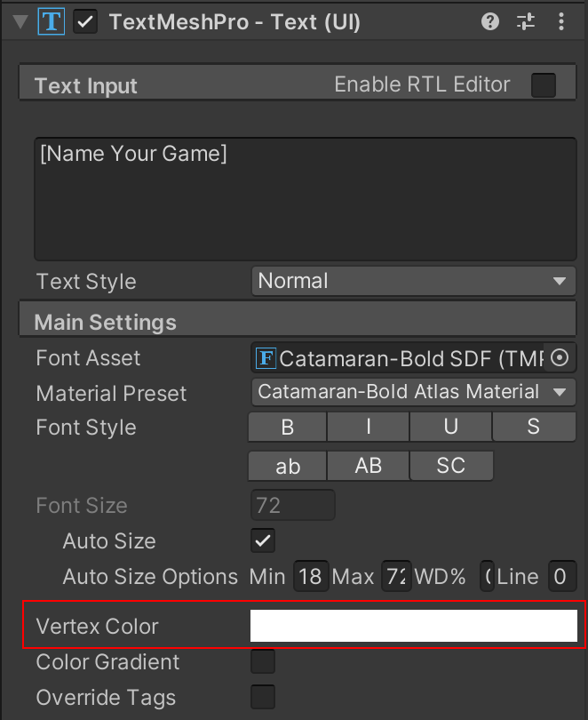Open the three-dot component context menu
This screenshot has height=720, width=588.
[560, 22]
